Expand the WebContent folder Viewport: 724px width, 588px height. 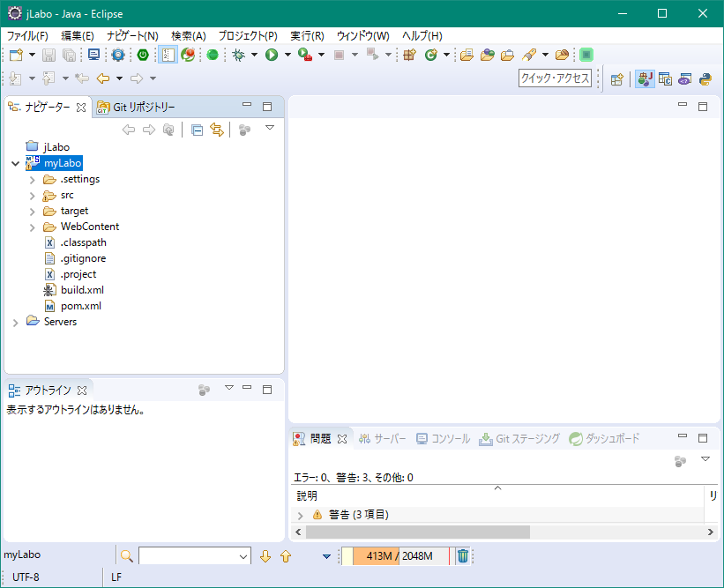(32, 227)
